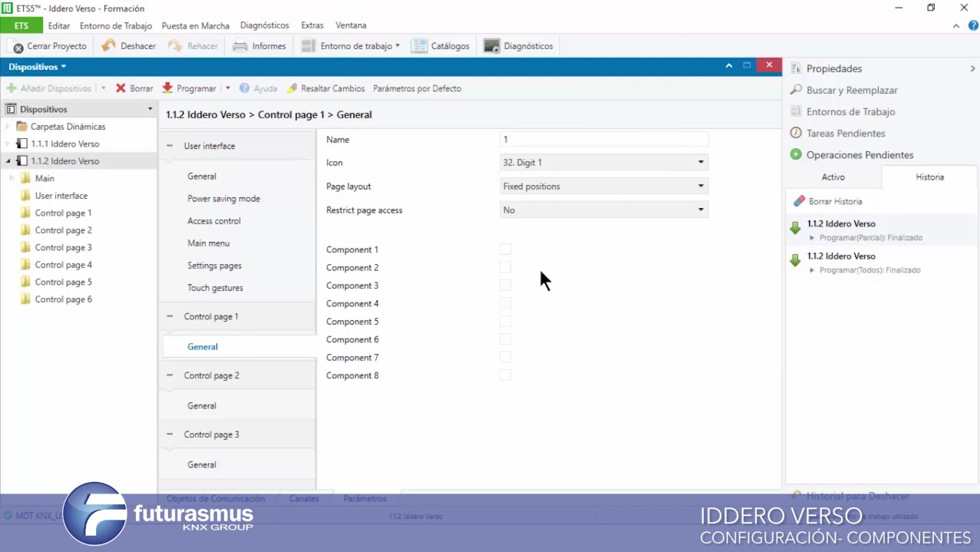Click the red Borrar X icon
Screen dimensions: 980x552
(120, 88)
